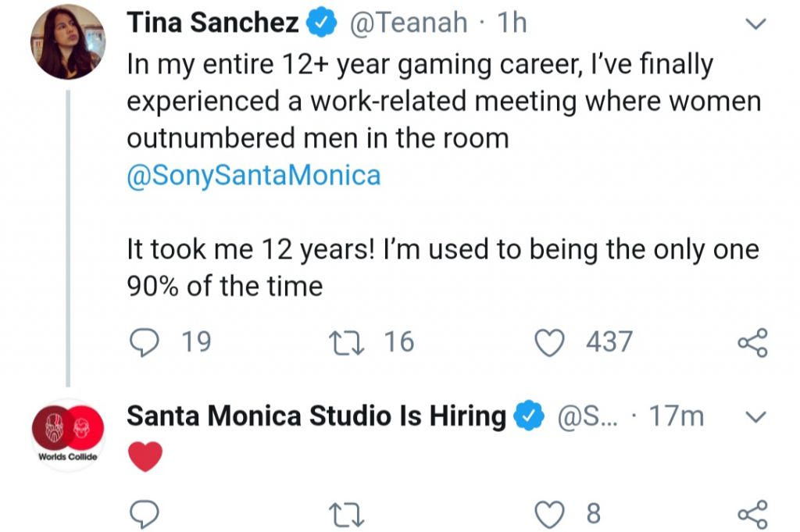Open the 1h timestamp on Tina's tweet
The height and width of the screenshot is (532, 800).
tap(512, 23)
